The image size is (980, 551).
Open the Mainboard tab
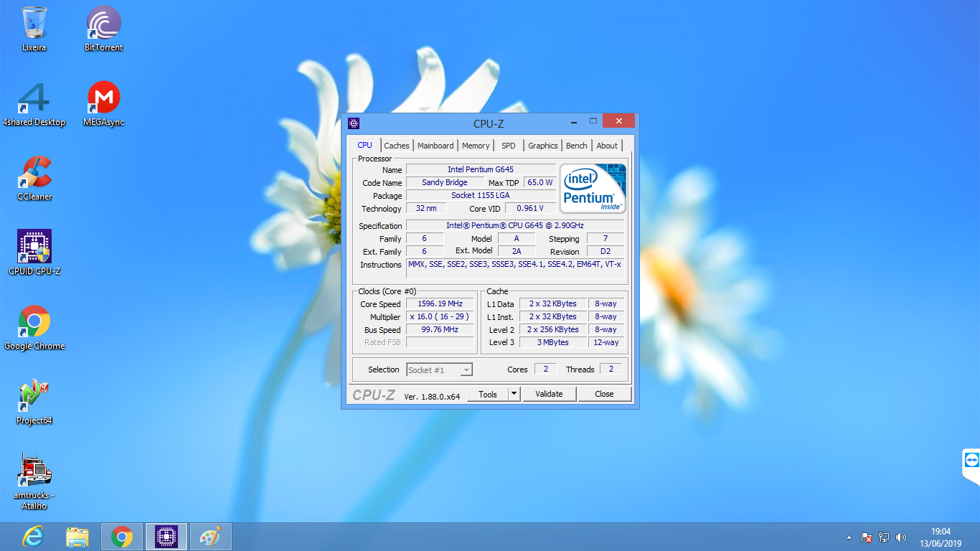(435, 146)
